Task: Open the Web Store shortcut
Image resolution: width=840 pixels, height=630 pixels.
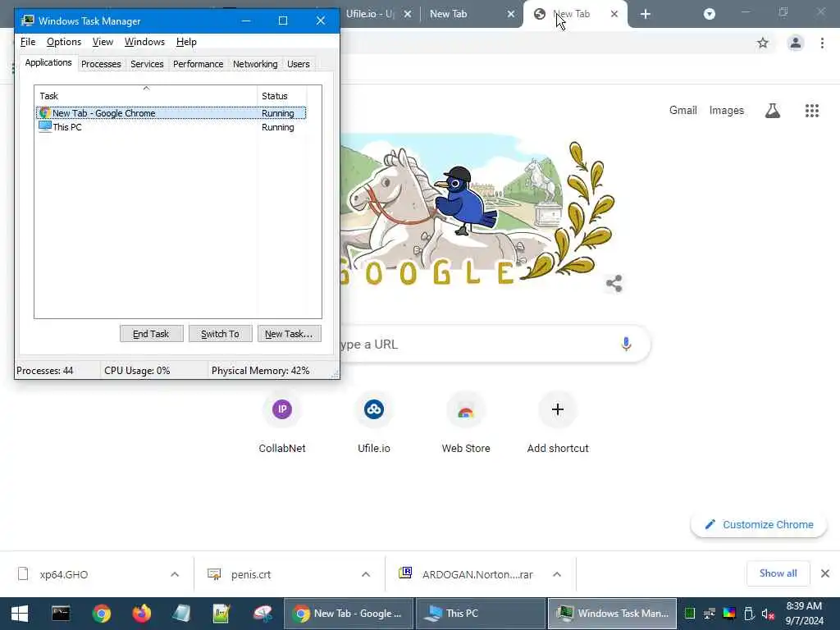Action: (x=466, y=423)
